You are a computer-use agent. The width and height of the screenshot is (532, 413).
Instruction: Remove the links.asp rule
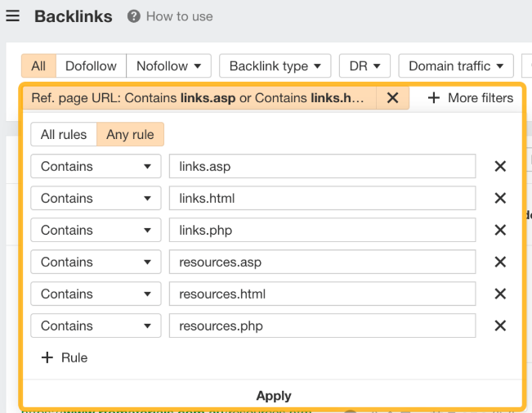coord(500,166)
